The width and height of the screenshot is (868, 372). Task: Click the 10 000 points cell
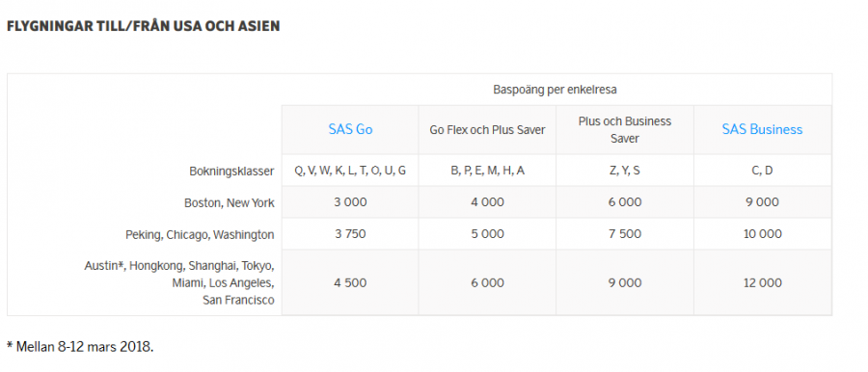(x=763, y=234)
